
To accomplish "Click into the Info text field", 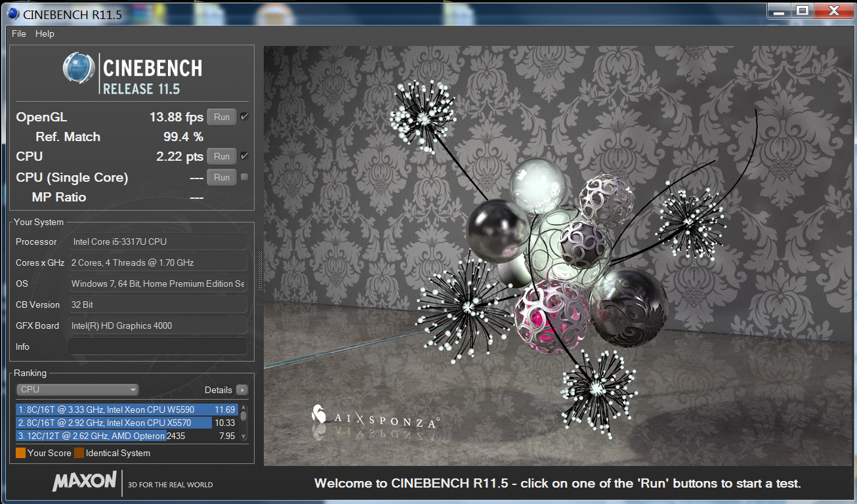I will click(x=157, y=346).
